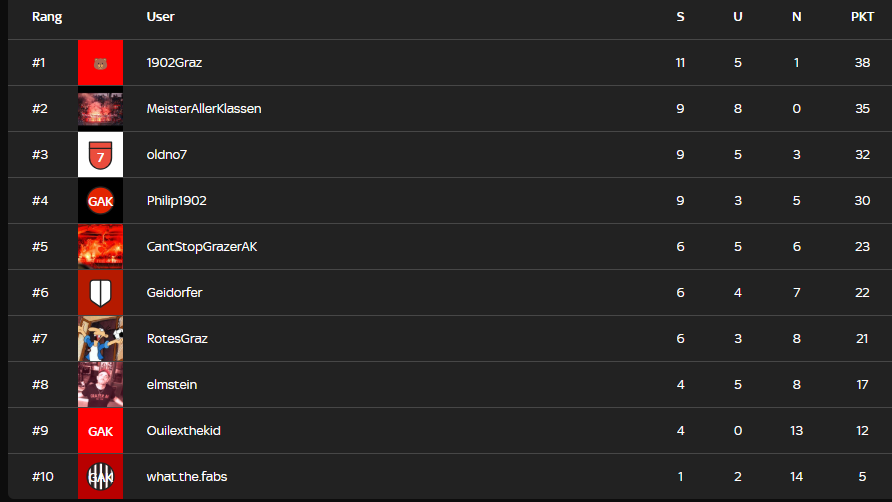
Task: Click rank #2 in the table
Action: pyautogui.click(x=40, y=109)
